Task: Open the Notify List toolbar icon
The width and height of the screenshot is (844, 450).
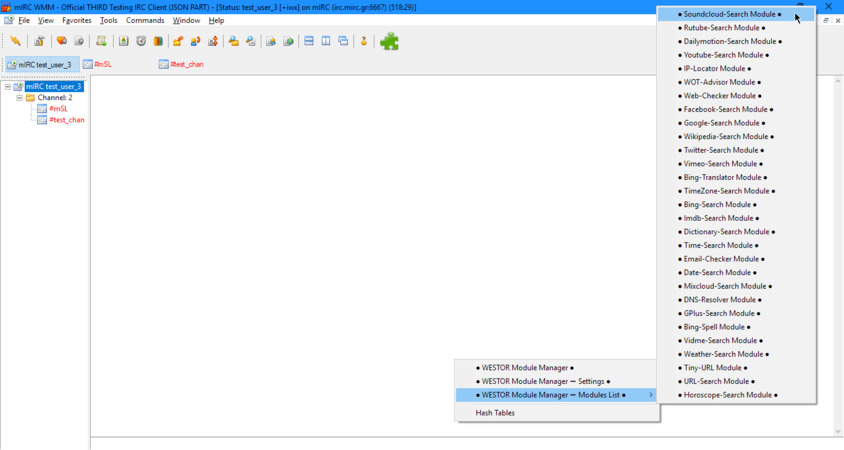Action: pos(271,41)
